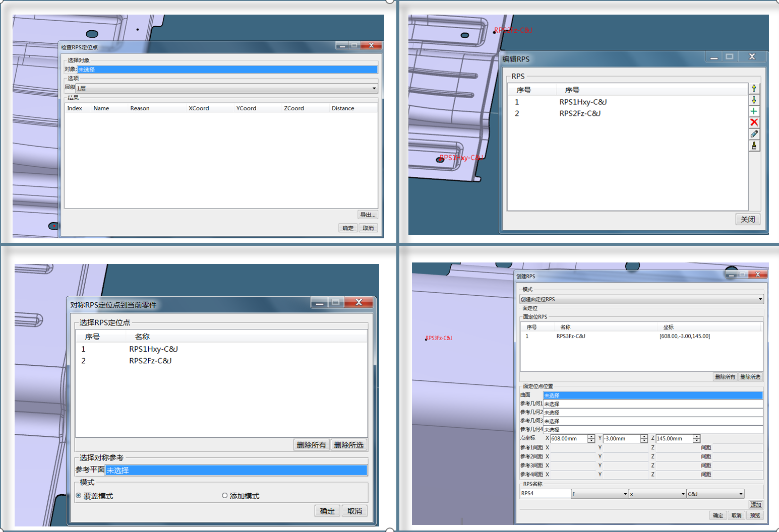This screenshot has height=532, width=779.
Task: Select the 覆盖模式 radio button
Action: 79,496
